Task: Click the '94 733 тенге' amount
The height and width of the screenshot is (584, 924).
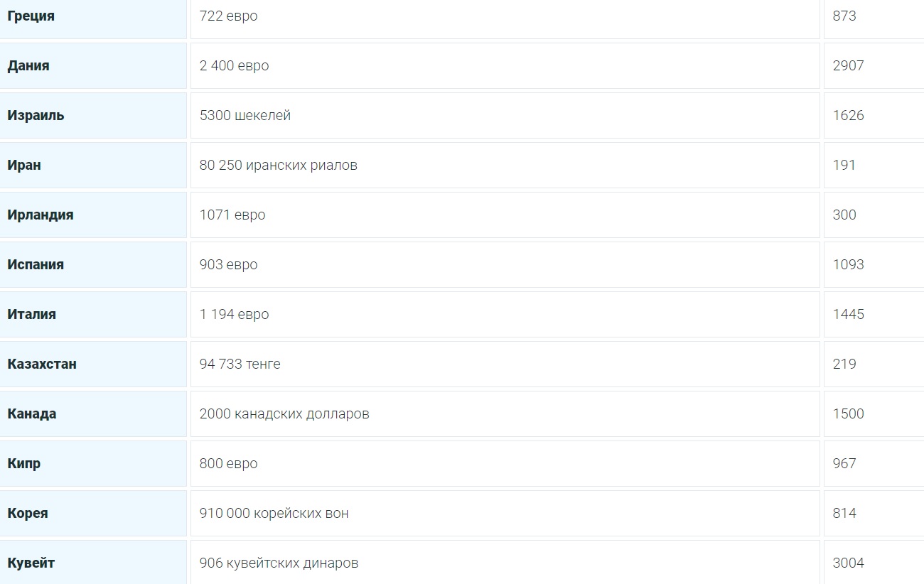Action: coord(240,364)
